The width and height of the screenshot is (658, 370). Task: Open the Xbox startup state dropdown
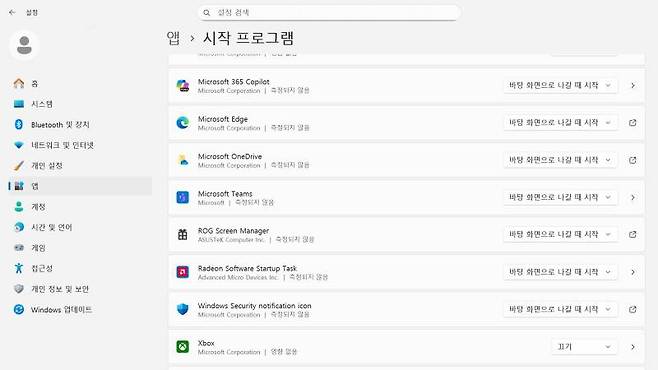(x=584, y=347)
